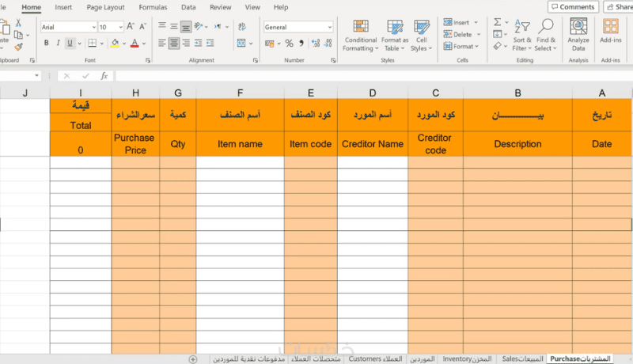The image size is (633, 364).
Task: Toggle Wrap Text
Action: point(242,27)
